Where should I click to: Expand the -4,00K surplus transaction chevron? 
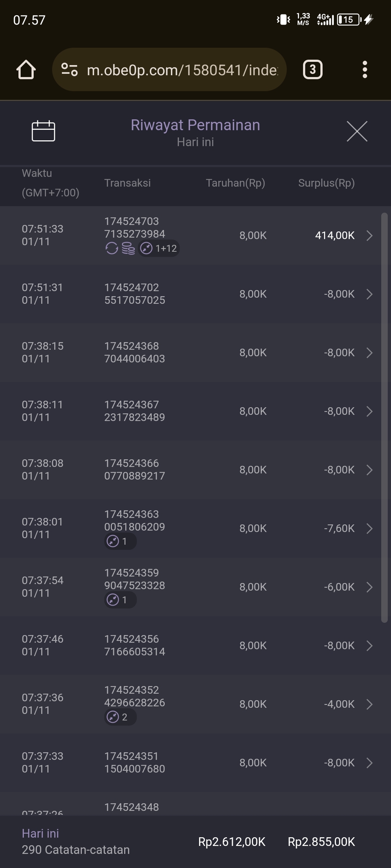[x=369, y=704]
